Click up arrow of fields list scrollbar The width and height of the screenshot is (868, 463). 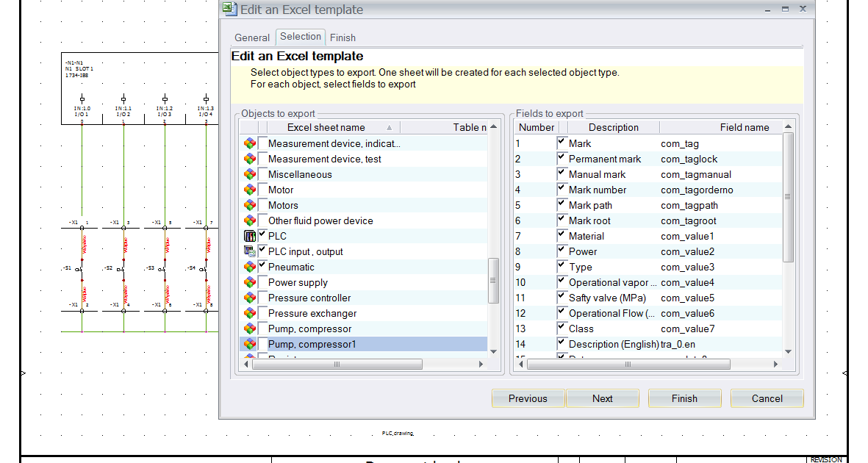789,127
